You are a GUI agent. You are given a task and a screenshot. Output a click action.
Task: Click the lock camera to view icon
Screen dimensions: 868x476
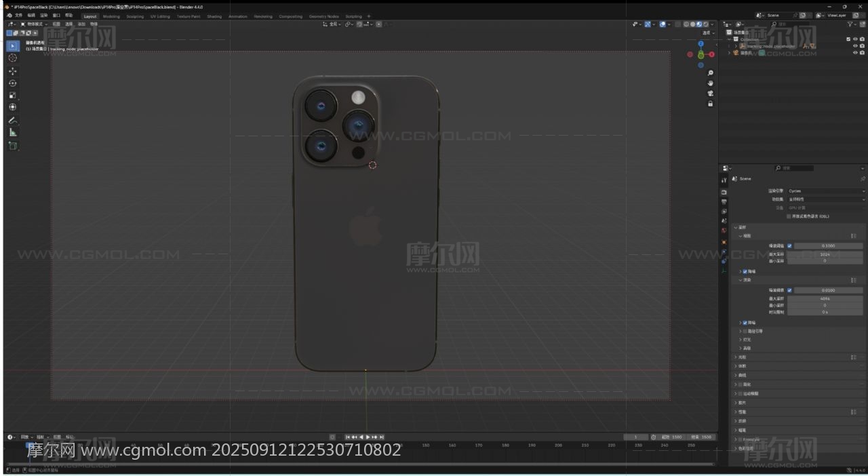click(710, 104)
